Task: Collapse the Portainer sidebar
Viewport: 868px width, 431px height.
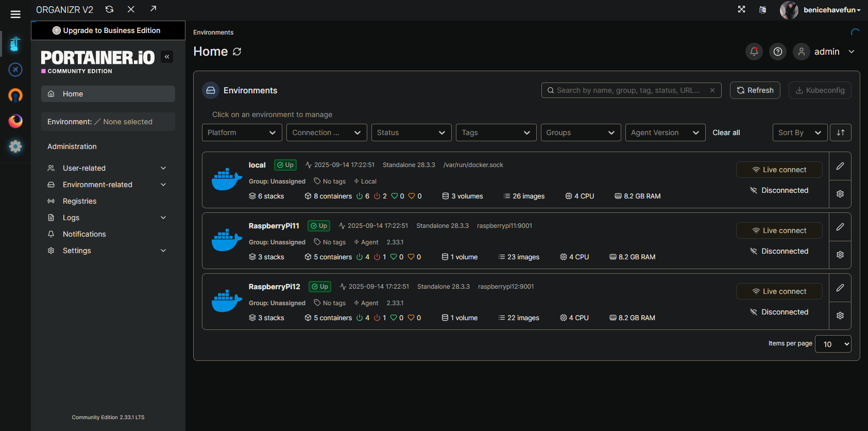Action: pos(167,57)
